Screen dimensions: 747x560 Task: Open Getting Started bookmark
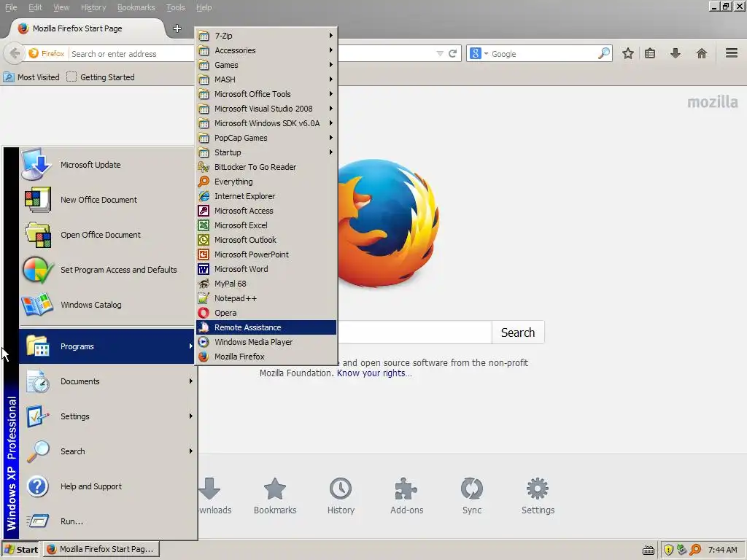101,77
